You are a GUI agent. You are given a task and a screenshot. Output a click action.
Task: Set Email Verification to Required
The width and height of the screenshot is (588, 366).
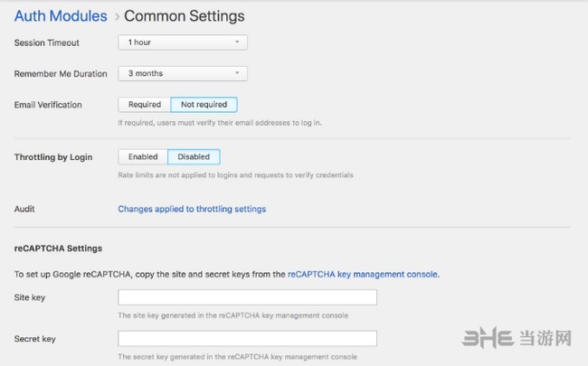tap(145, 105)
